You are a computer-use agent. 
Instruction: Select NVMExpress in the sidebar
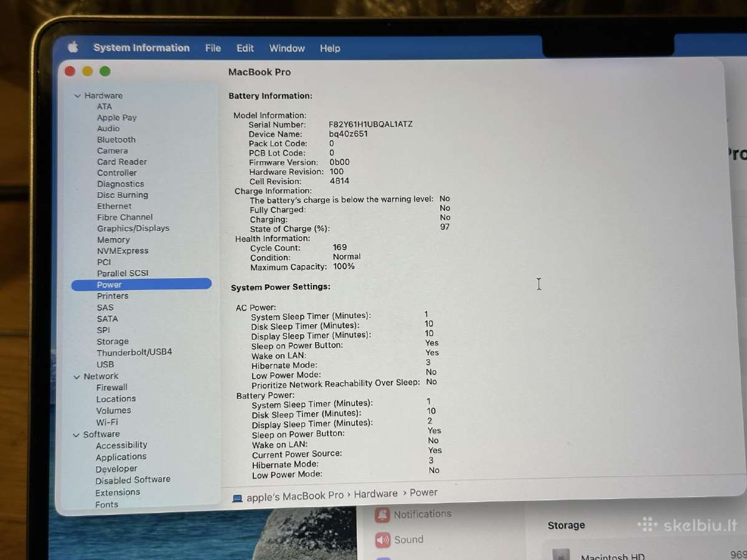(123, 251)
